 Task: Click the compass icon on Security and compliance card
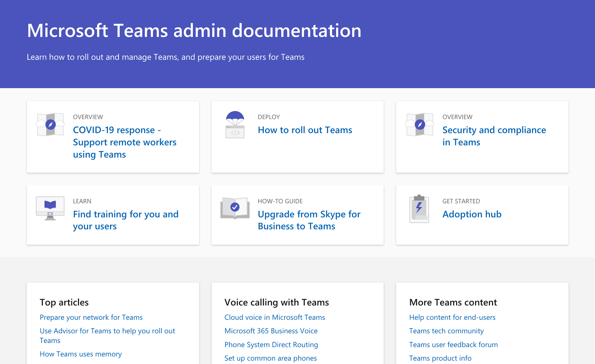[x=419, y=124]
